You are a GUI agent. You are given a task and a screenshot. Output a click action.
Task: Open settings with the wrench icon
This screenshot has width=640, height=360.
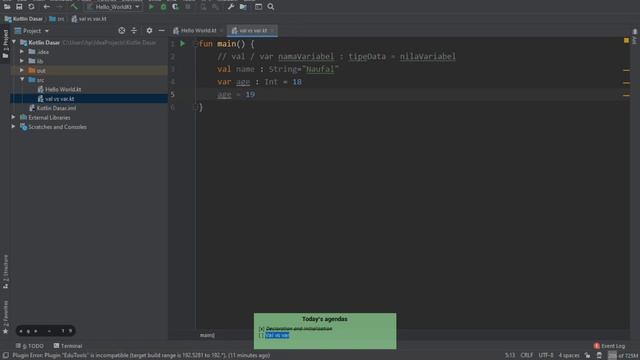click(x=231, y=7)
